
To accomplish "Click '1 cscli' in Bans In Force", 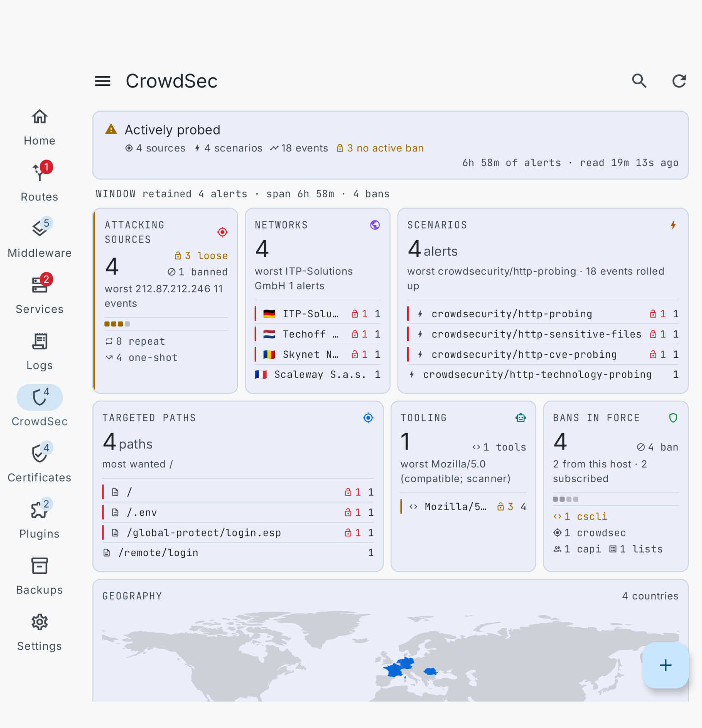I will tap(580, 516).
